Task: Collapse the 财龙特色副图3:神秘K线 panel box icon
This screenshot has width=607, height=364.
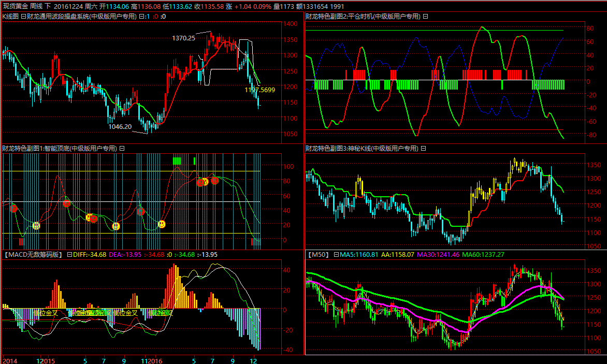Action: click(x=424, y=149)
